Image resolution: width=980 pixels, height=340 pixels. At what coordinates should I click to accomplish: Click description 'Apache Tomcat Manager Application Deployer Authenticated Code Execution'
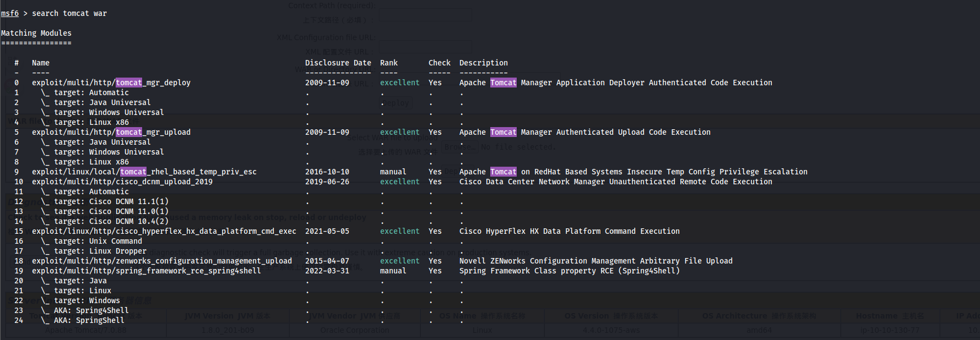(x=616, y=83)
